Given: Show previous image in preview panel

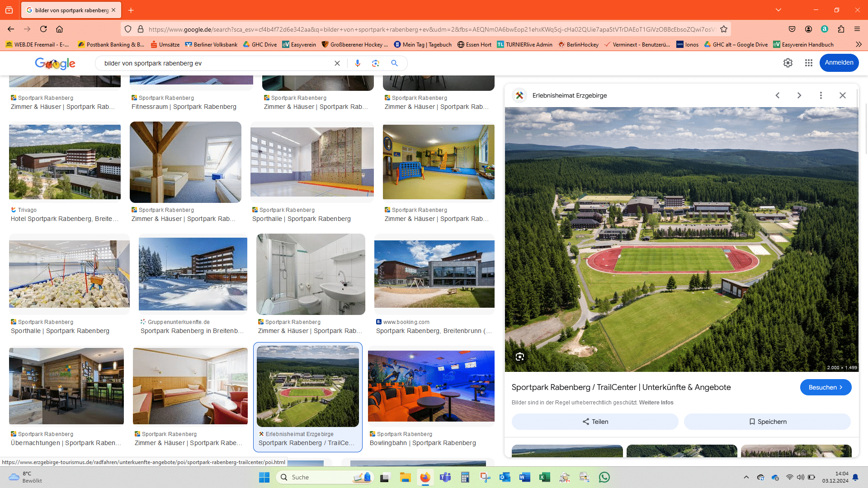Looking at the screenshot, I should [x=778, y=95].
